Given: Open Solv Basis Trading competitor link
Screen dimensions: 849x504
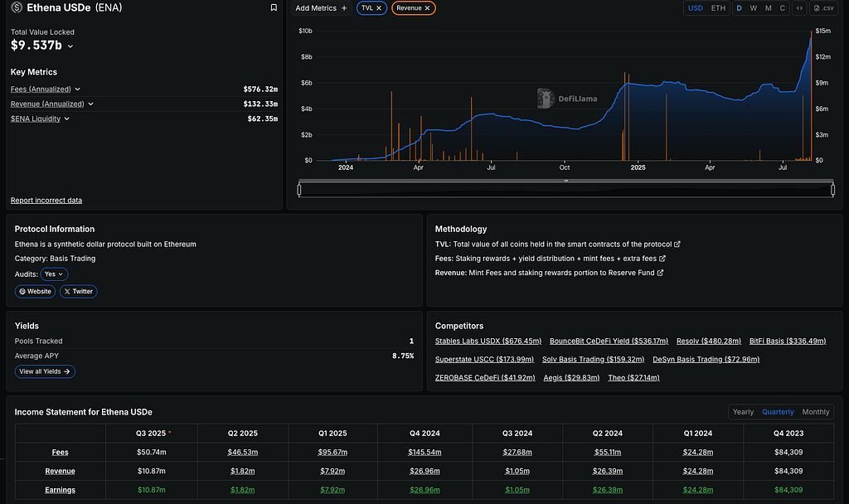Looking at the screenshot, I should [x=594, y=360].
